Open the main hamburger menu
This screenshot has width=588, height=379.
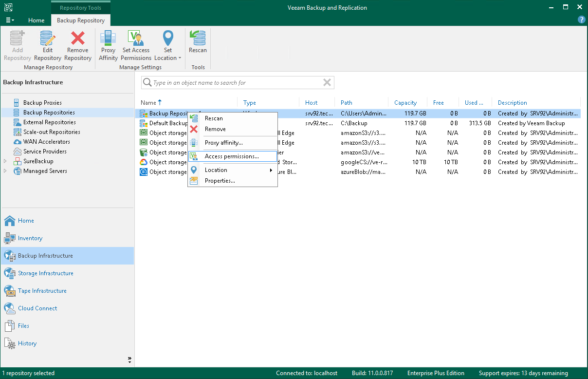[10, 20]
